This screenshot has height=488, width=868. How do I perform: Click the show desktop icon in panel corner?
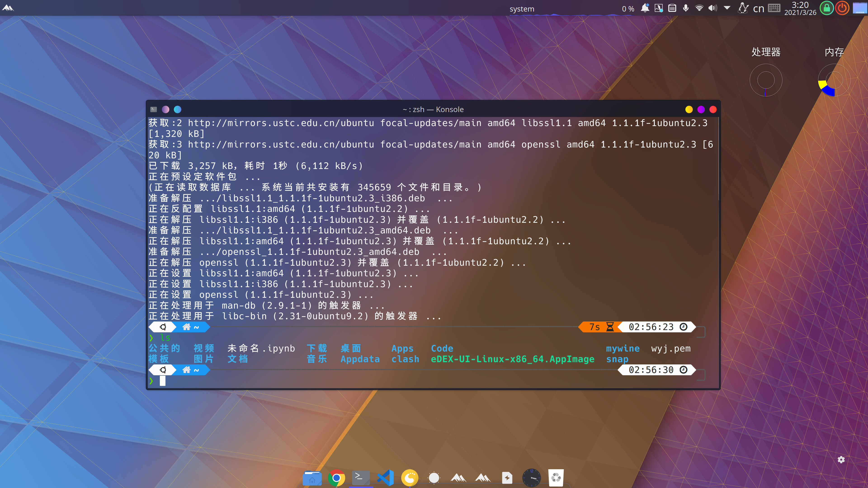(860, 8)
